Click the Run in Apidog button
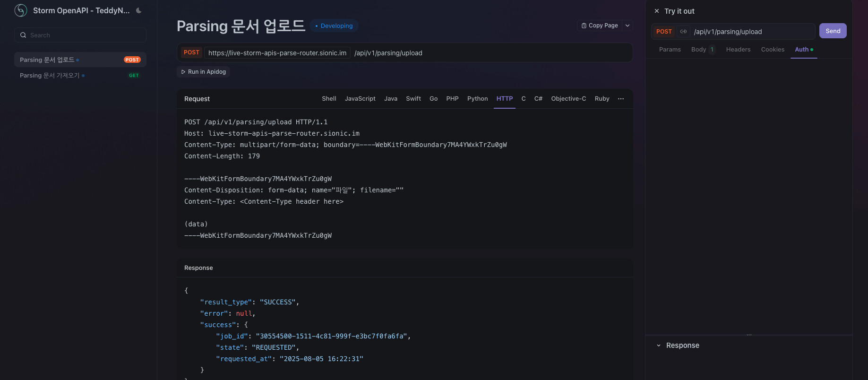The height and width of the screenshot is (380, 868). (x=204, y=72)
